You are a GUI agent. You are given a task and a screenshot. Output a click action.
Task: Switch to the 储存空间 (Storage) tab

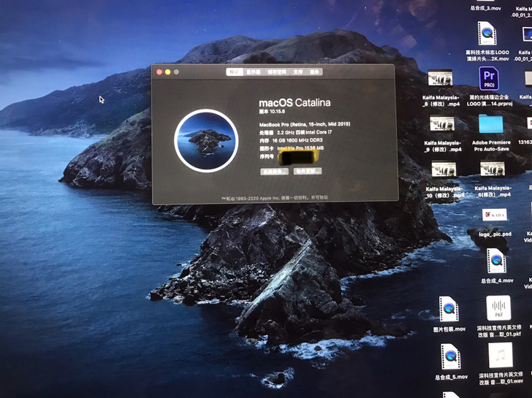[277, 72]
